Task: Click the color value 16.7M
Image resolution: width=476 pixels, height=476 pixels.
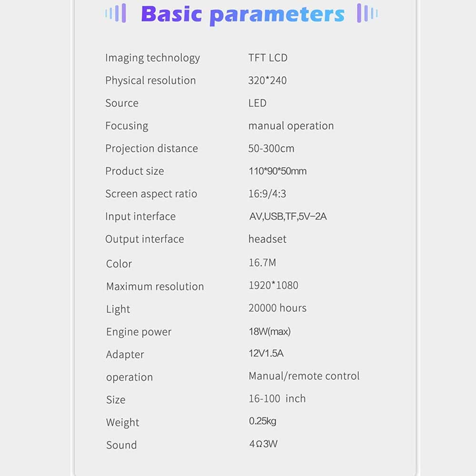Action: tap(262, 263)
